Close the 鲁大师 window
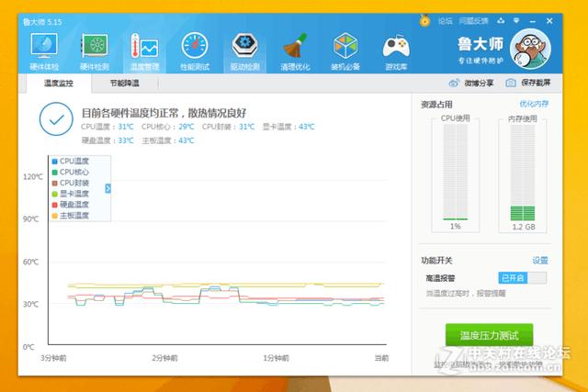Viewport: 588px width, 392px height. point(549,21)
